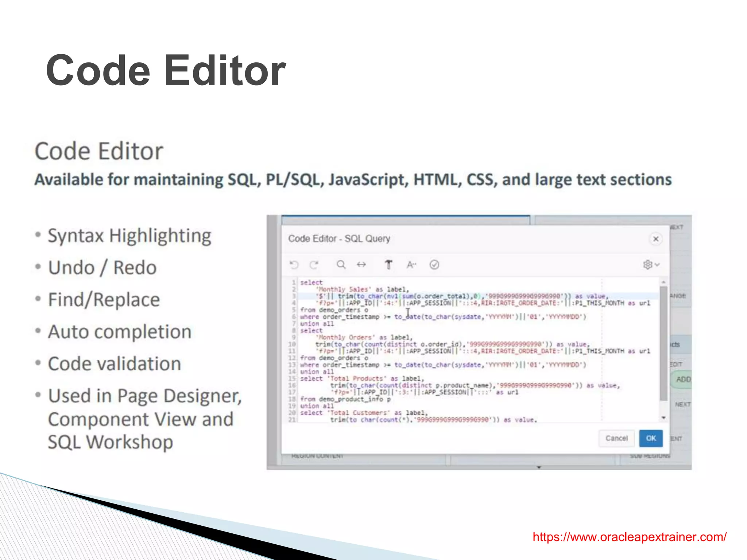Click the scrollbar down arrow in editor
Image resolution: width=747 pixels, height=560 pixels.
click(663, 418)
